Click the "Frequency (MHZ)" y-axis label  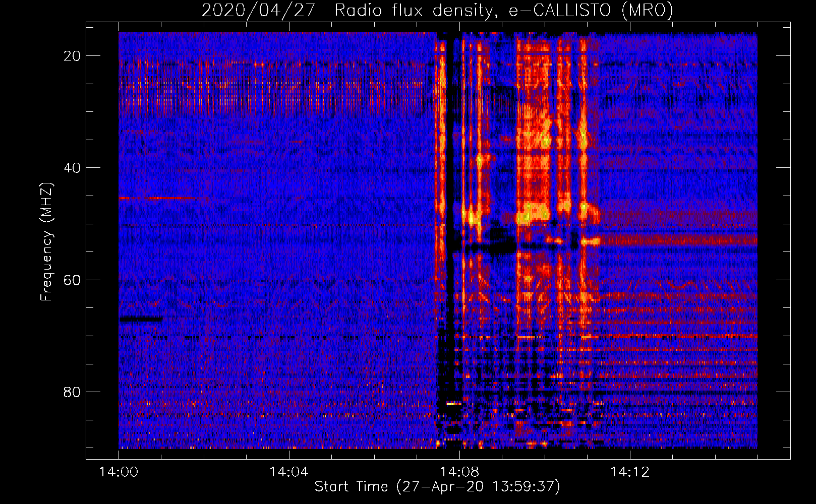pyautogui.click(x=46, y=242)
